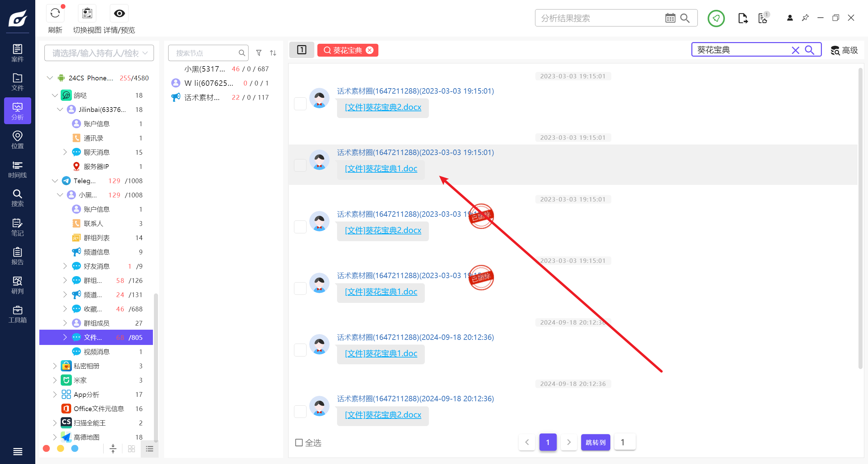The image size is (868, 464).
Task: Expand the 聊天消息 tree node
Action: (x=65, y=152)
